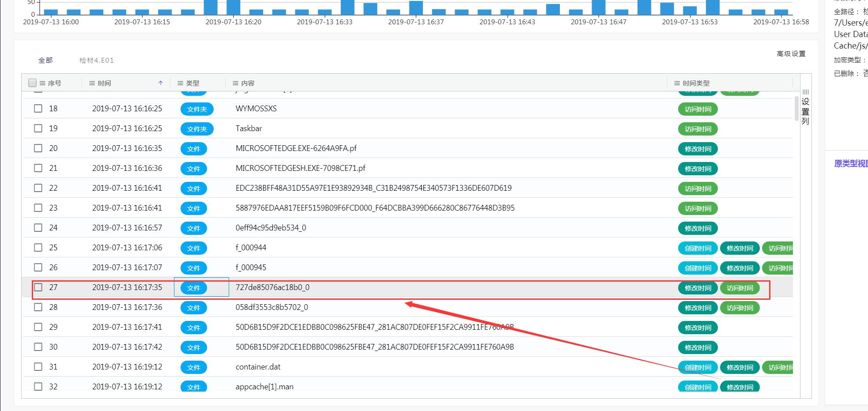The image size is (868, 411).
Task: Click the 文件 tag on row 27
Action: click(x=194, y=288)
